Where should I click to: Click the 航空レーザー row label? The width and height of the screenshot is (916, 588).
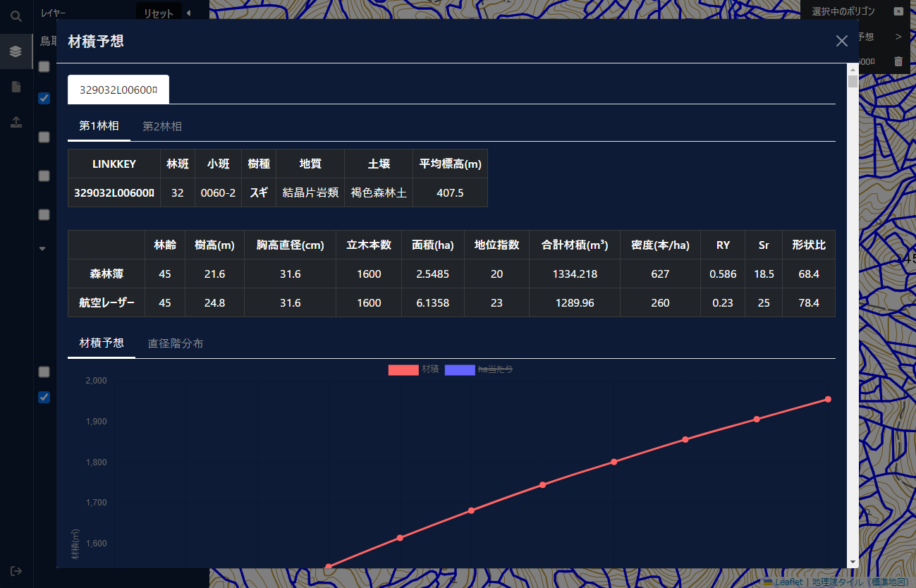coord(106,302)
